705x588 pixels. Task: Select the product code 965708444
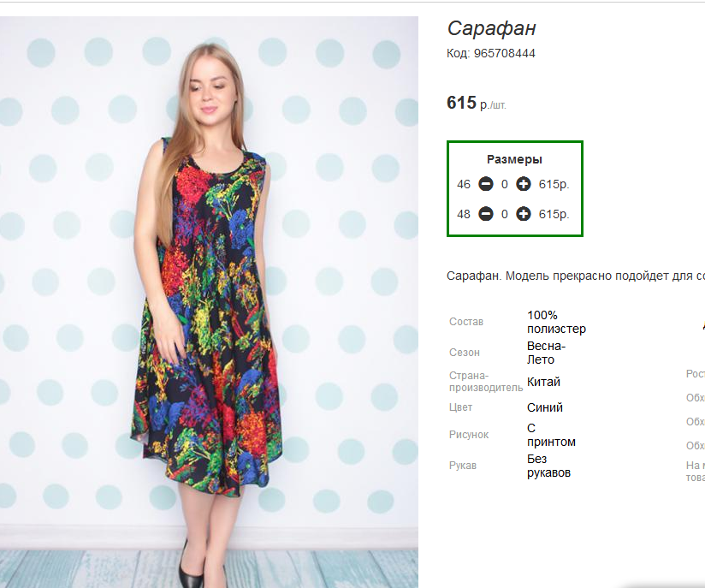505,54
